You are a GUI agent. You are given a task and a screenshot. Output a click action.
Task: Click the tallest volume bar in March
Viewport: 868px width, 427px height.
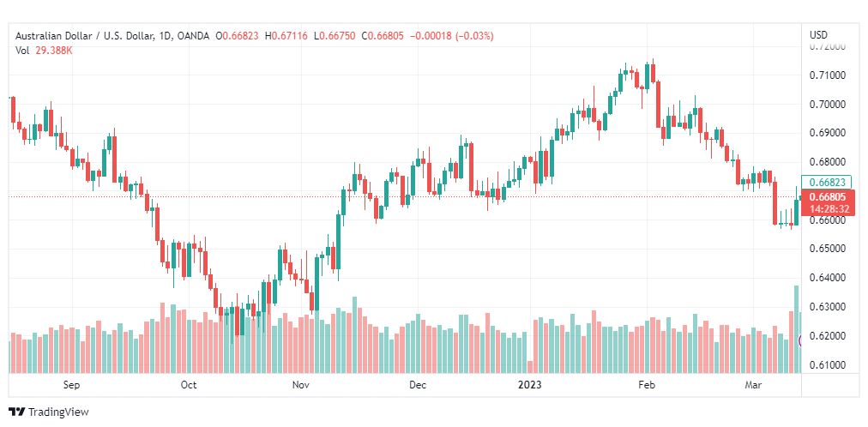pyautogui.click(x=797, y=329)
